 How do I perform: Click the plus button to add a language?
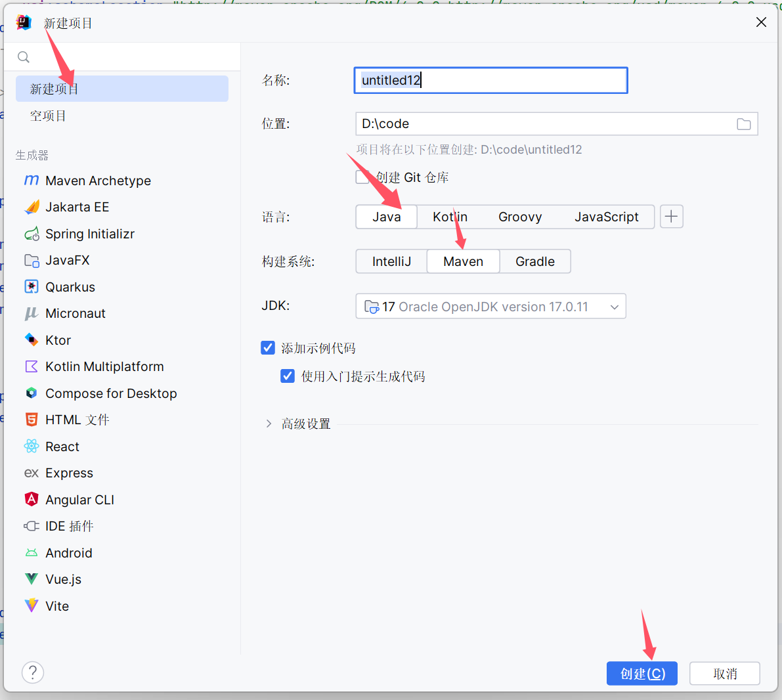pyautogui.click(x=671, y=217)
